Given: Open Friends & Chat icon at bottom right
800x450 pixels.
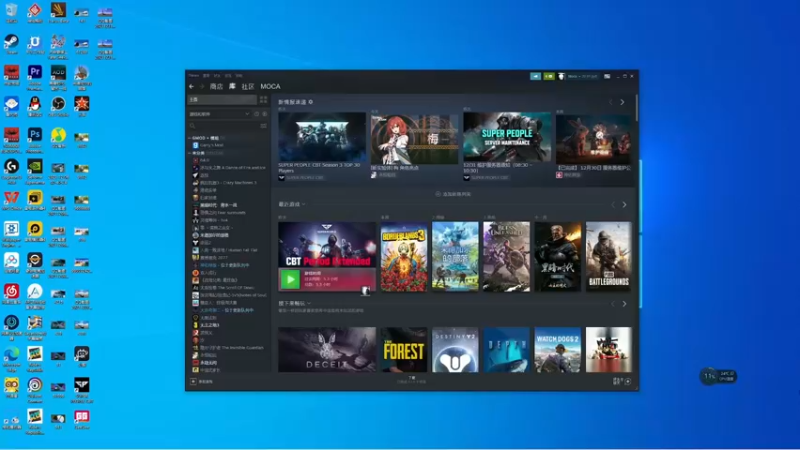Looking at the screenshot, I should [x=622, y=381].
